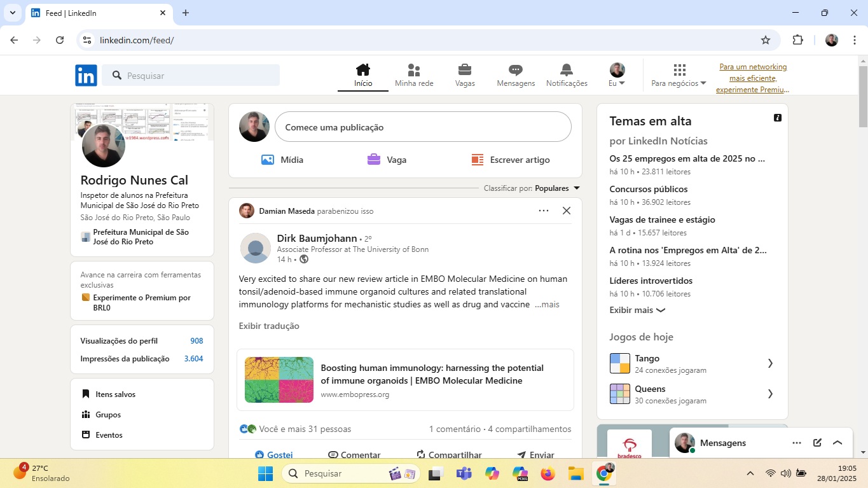Open the LinkedIn home logo
Image resolution: width=868 pixels, height=488 pixels.
tap(86, 75)
